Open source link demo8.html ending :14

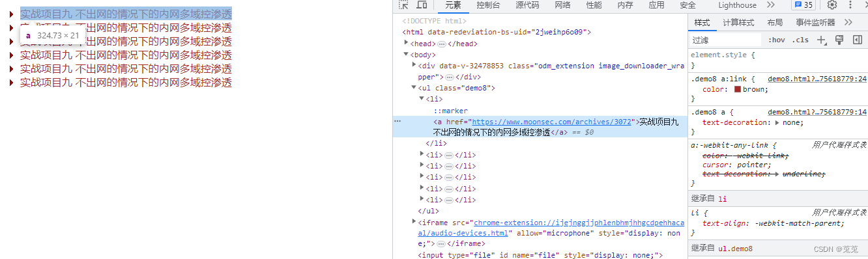tap(817, 112)
